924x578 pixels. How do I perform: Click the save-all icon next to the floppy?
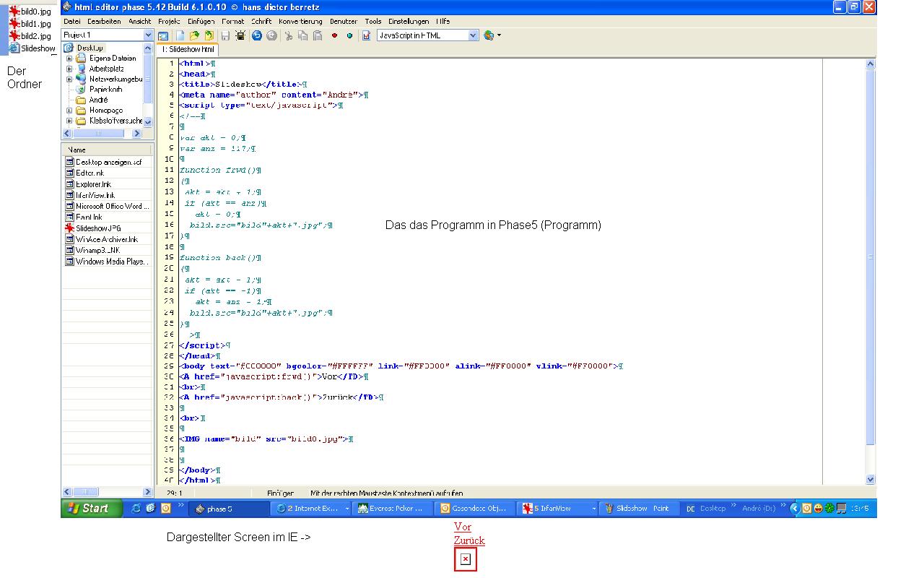(240, 35)
